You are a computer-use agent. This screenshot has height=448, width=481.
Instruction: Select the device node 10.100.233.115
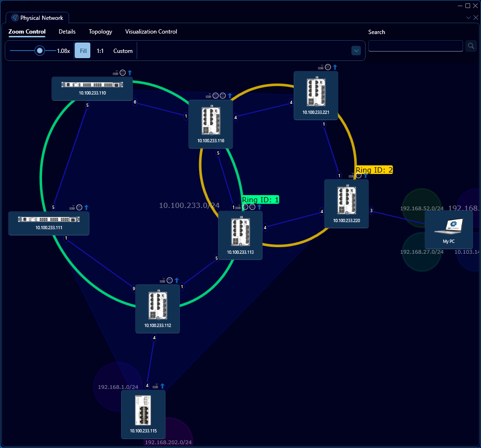pos(143,414)
